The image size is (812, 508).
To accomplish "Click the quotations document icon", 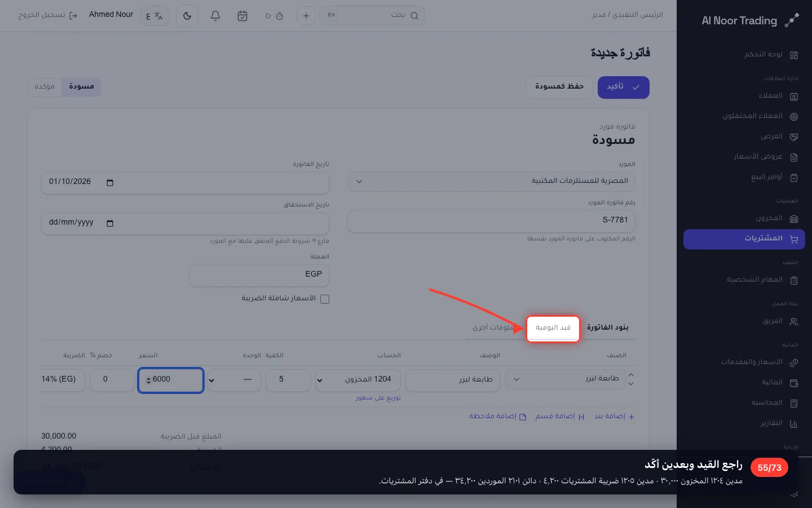I will tap(794, 157).
